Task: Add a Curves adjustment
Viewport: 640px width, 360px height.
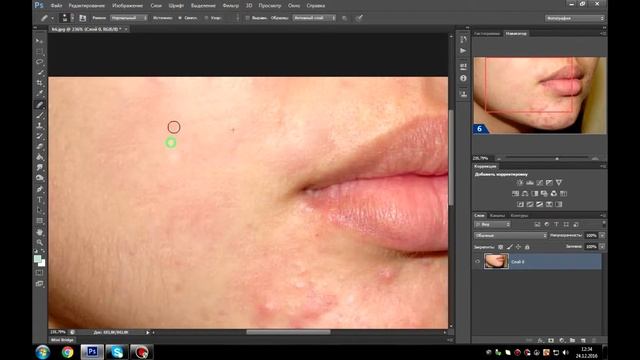Action: [540, 183]
